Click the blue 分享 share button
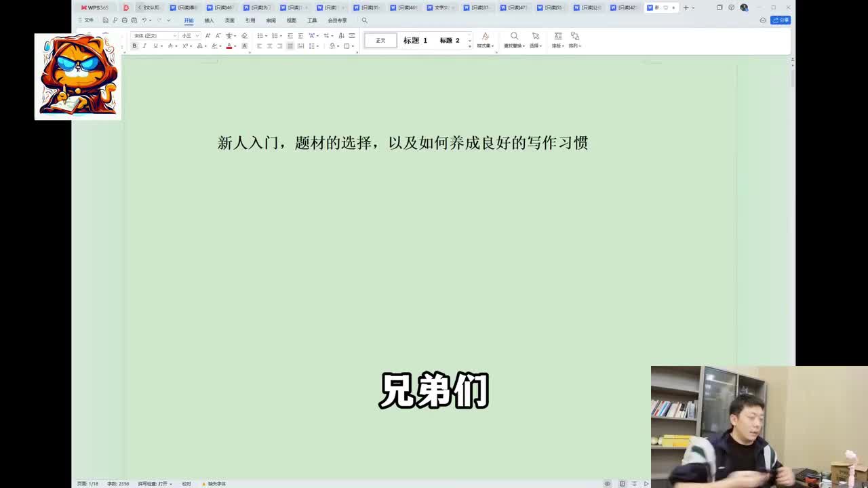 781,20
